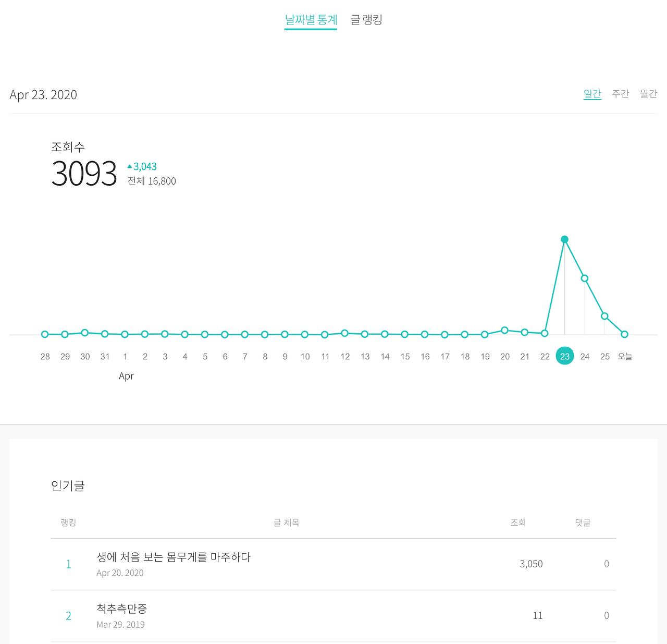Open the post 척추측만증
Viewport: 667px width, 644px height.
pyautogui.click(x=122, y=609)
